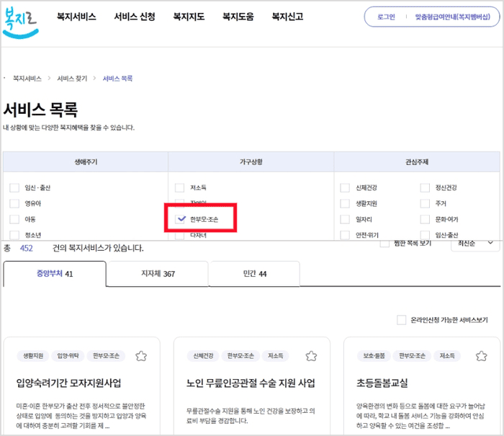
Task: Favorite the 초등돌봄교실 card star
Action: [481, 356]
